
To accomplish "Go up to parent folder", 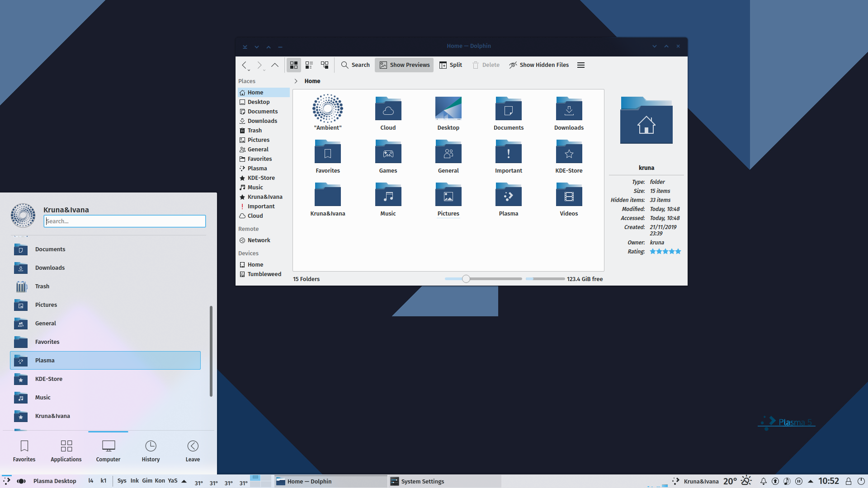I will click(275, 65).
